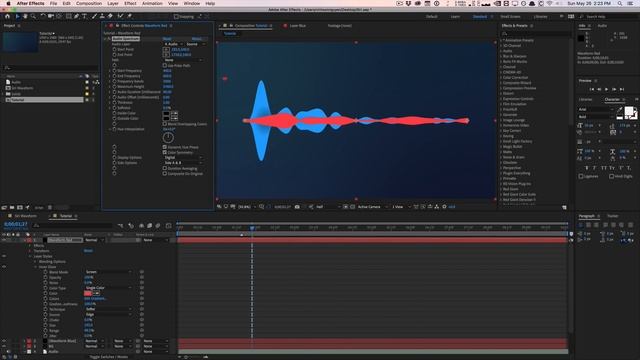Screen dimensions: 640x360
Task: Click the Start Point crosshair picker
Action: click(166, 49)
